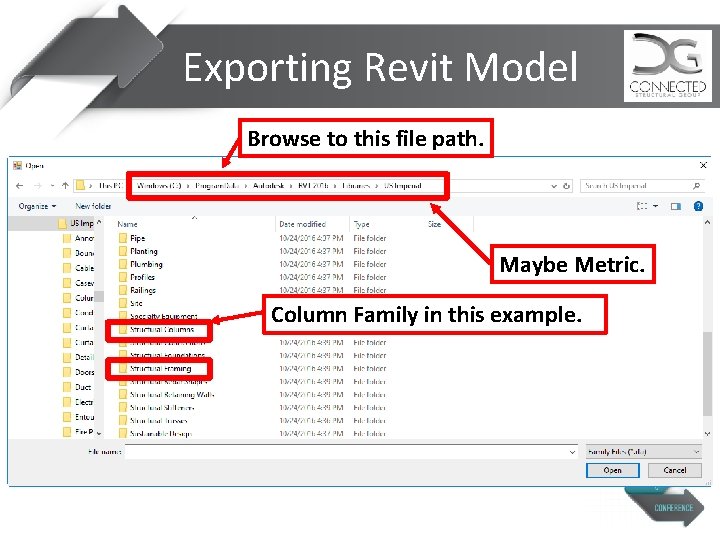Sort by the Size column header
Viewport: 720px width, 540px height.
(x=434, y=224)
